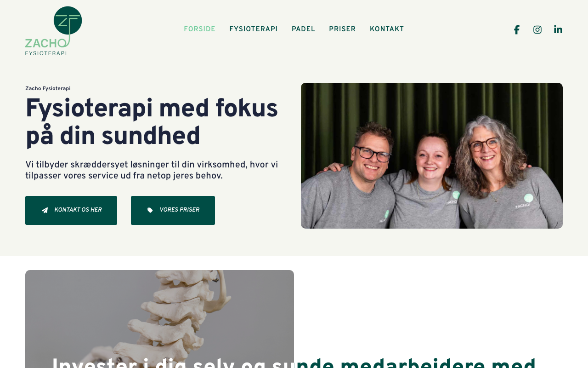Open the Priser menu item
Screen dimensions: 588x368
342,29
